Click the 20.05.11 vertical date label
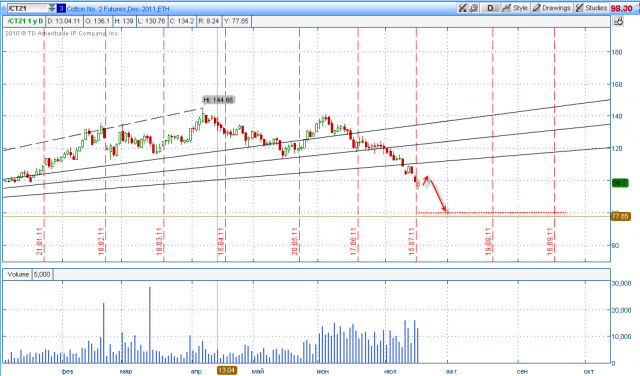 295,242
